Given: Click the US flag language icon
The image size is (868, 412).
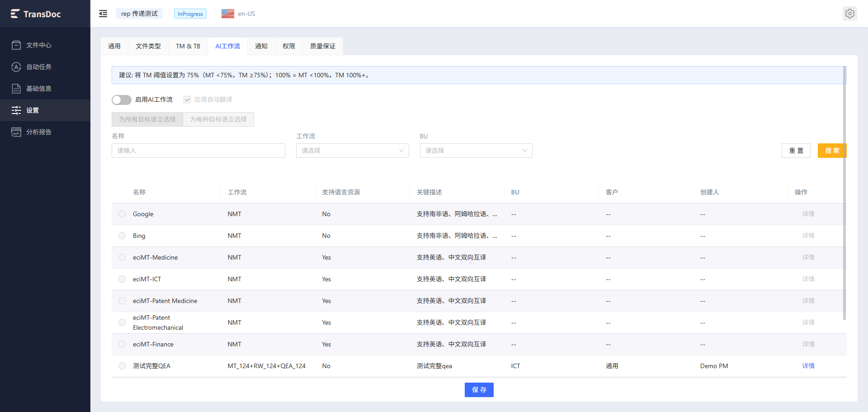Looking at the screenshot, I should coord(228,14).
